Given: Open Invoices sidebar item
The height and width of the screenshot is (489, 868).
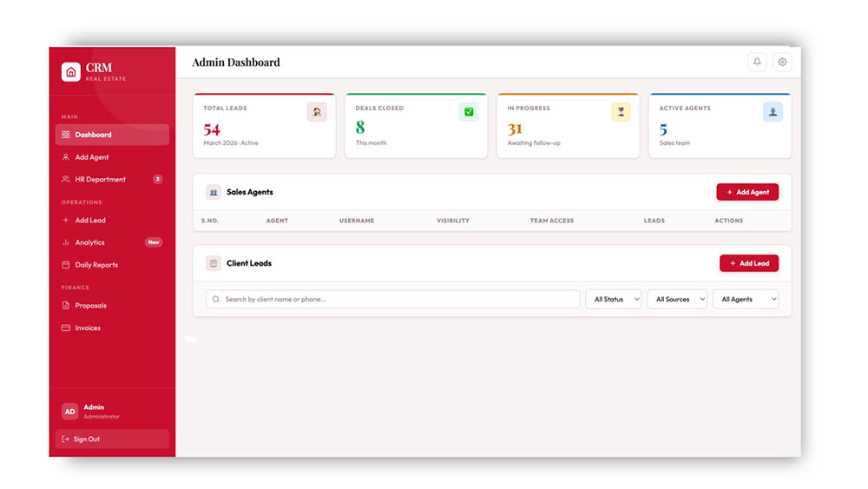Looking at the screenshot, I should point(112,327).
